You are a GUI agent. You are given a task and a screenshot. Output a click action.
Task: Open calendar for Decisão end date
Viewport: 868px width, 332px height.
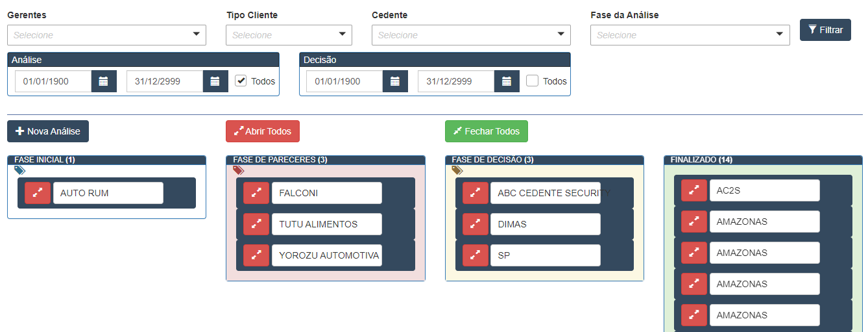[x=507, y=81]
